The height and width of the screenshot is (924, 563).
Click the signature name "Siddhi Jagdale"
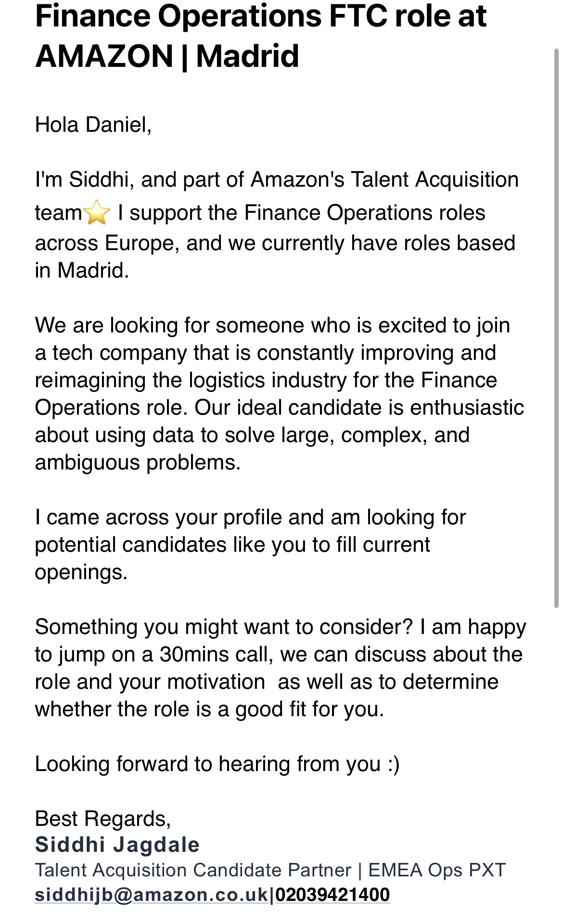117,845
